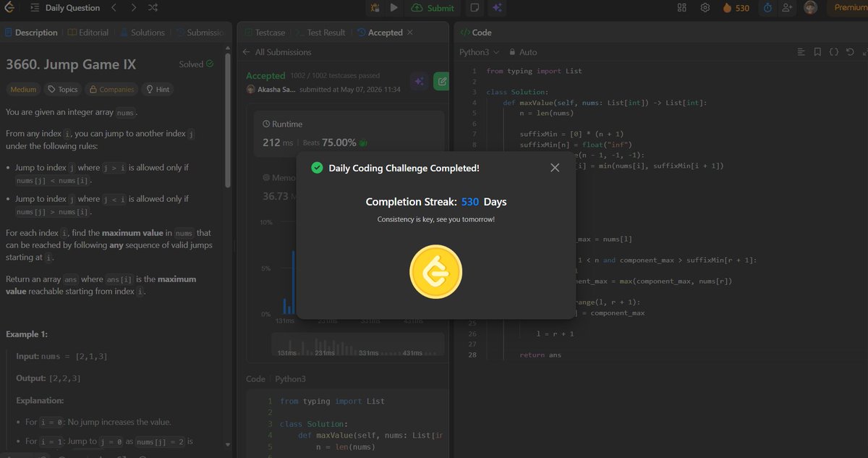Image resolution: width=868 pixels, height=458 pixels.
Task: Switch to the Description tab
Action: point(31,33)
